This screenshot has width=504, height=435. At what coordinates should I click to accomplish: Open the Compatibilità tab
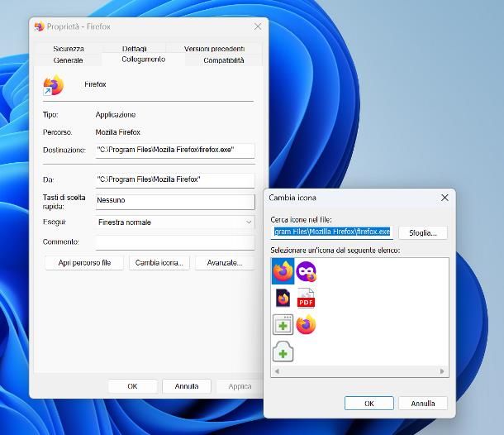click(x=224, y=60)
